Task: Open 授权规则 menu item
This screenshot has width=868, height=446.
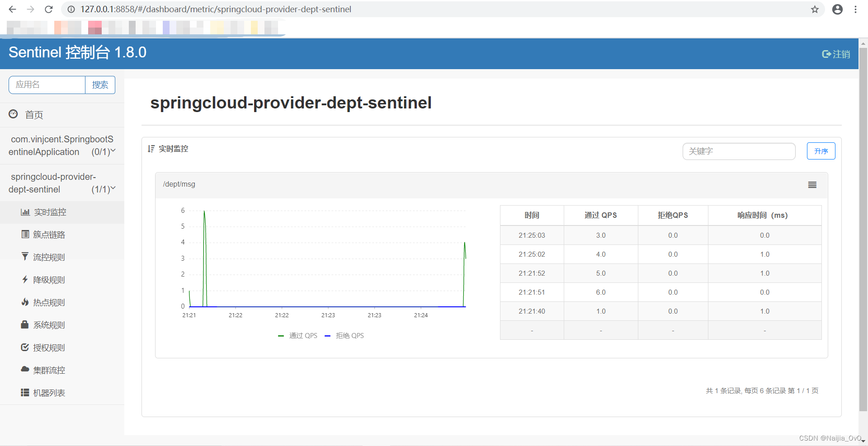Action: tap(62, 347)
